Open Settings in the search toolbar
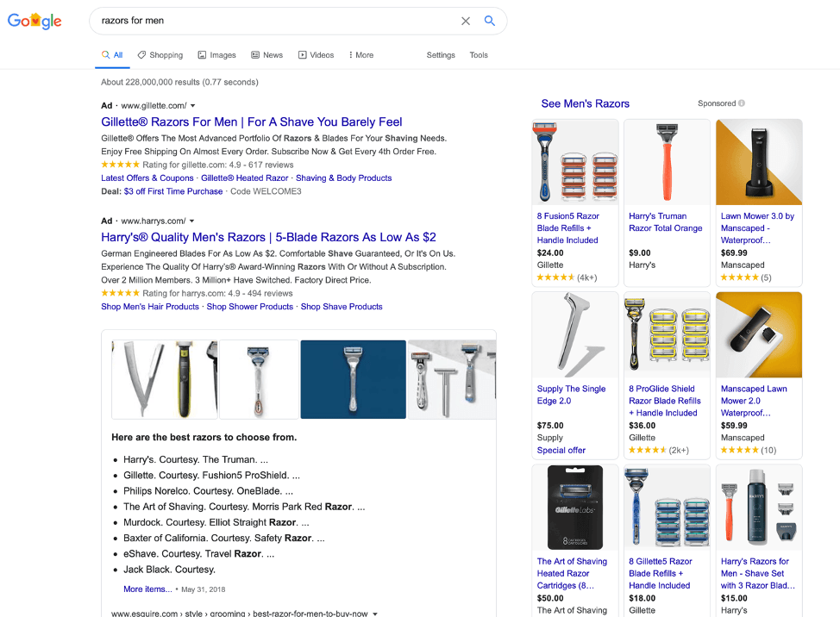The image size is (840, 617). [x=441, y=55]
